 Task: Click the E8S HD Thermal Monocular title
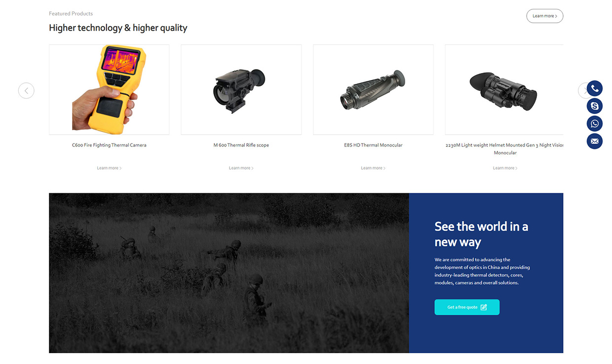click(x=373, y=145)
